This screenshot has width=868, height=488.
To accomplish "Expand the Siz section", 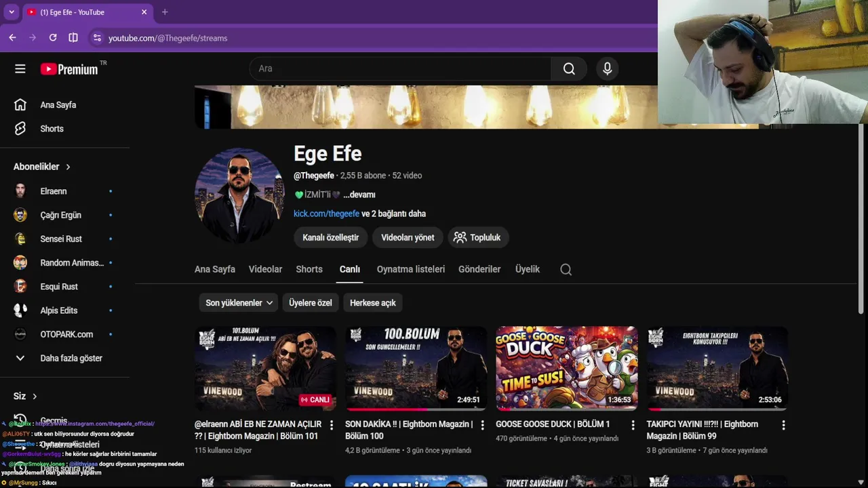I will (x=25, y=396).
